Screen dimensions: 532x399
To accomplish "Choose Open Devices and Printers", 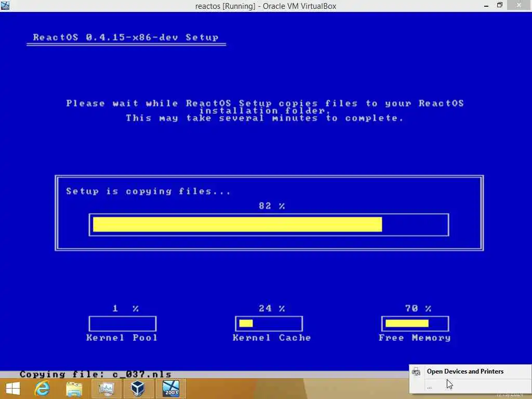I will tap(465, 371).
